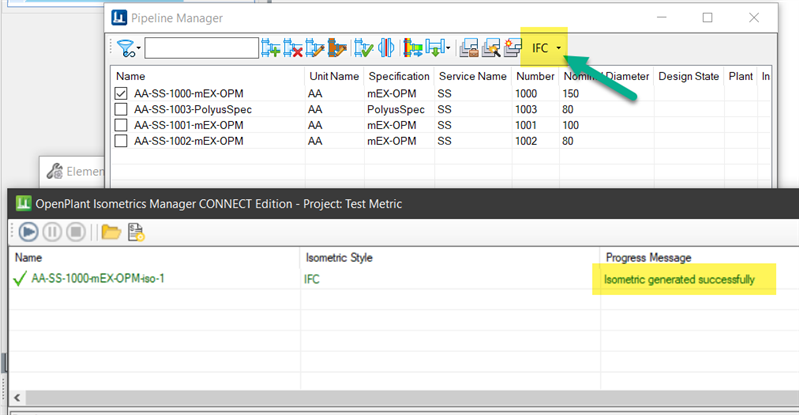Select the AA-SS-1002-mEX-OPM pipeline name
The width and height of the screenshot is (799, 415).
(x=189, y=141)
